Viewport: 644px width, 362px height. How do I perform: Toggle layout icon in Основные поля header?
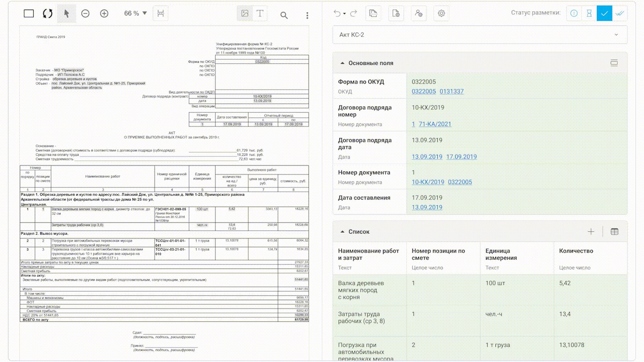click(x=614, y=63)
